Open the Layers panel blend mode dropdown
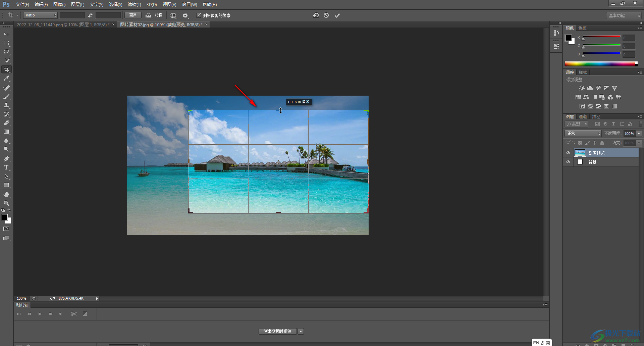Image resolution: width=644 pixels, height=346 pixels. pos(583,133)
